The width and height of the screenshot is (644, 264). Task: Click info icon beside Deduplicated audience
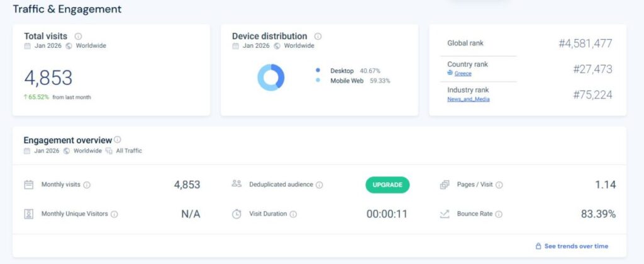pyautogui.click(x=319, y=185)
